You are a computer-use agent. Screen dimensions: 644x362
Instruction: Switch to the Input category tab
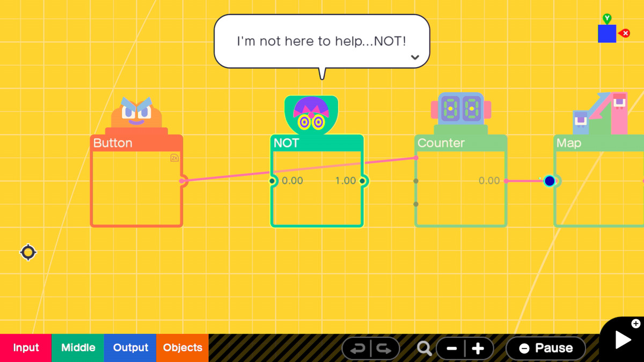pyautogui.click(x=25, y=348)
